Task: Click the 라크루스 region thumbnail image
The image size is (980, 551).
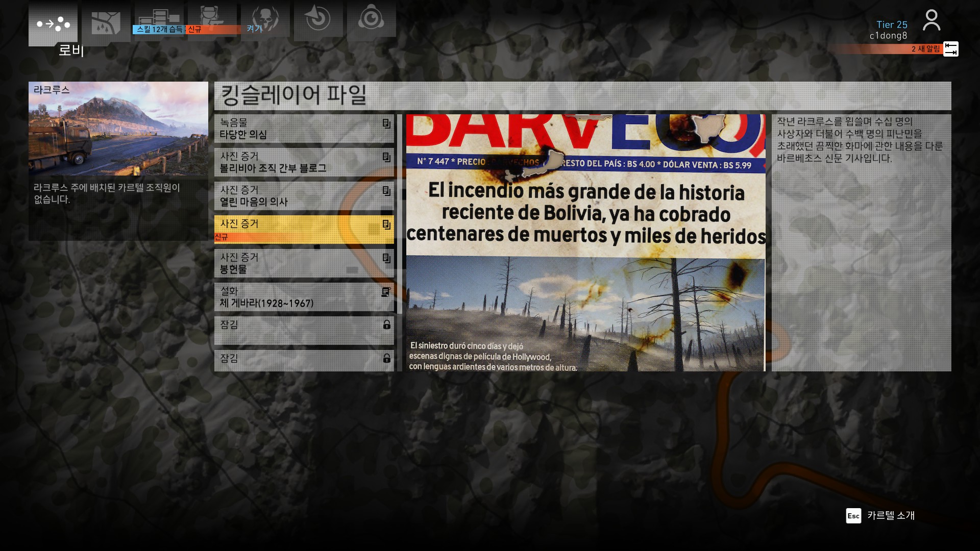Action: point(118,129)
